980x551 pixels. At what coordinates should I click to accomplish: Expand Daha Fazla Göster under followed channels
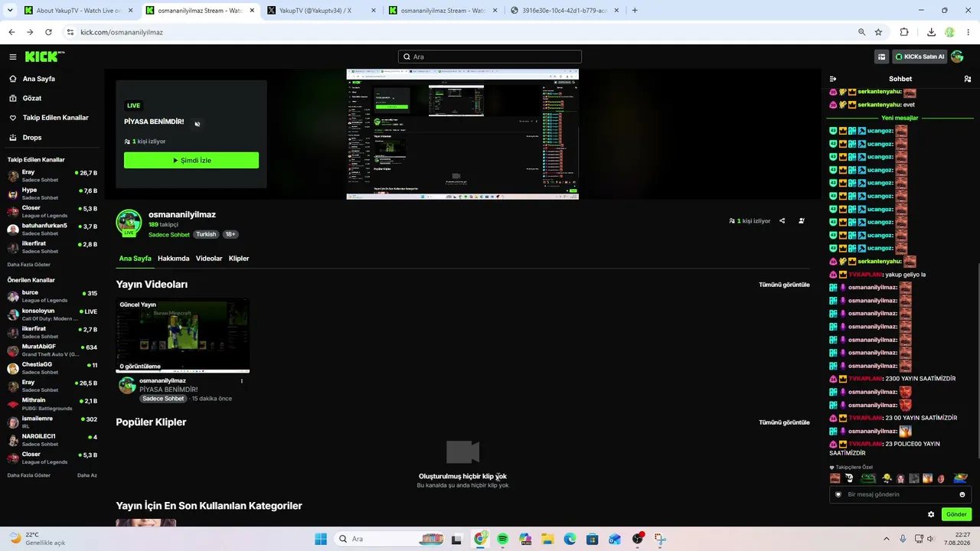coord(29,265)
